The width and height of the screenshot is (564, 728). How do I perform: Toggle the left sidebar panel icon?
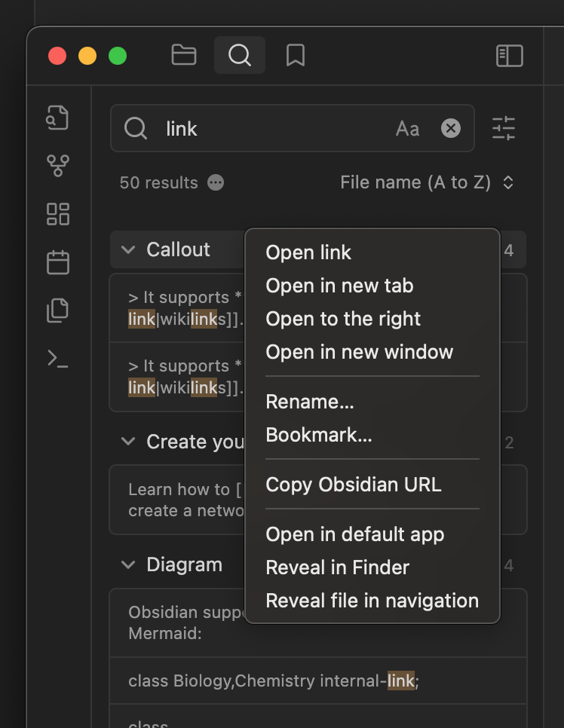(x=509, y=56)
